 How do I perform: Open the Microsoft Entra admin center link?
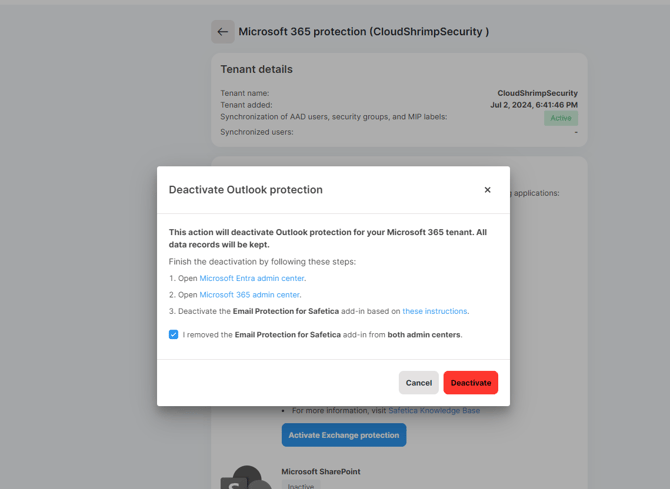pos(252,278)
